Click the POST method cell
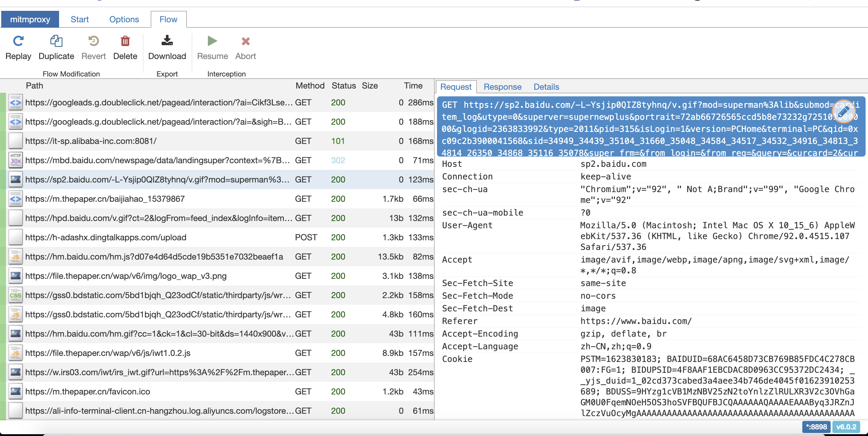This screenshot has height=436, width=868. pyautogui.click(x=306, y=237)
